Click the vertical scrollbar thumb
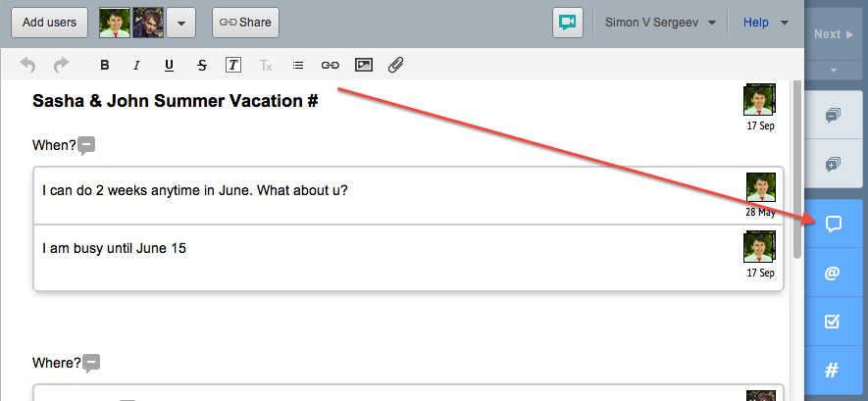Viewport: 868px width, 401px height. click(x=797, y=170)
